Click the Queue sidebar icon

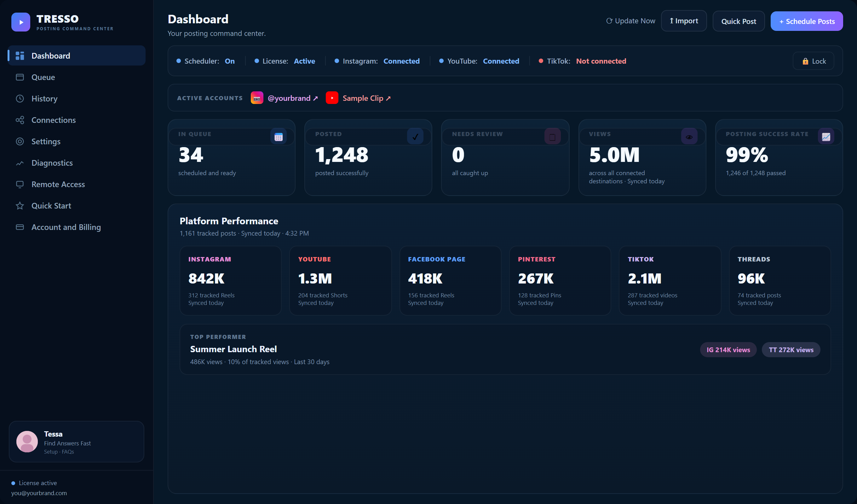pos(20,77)
